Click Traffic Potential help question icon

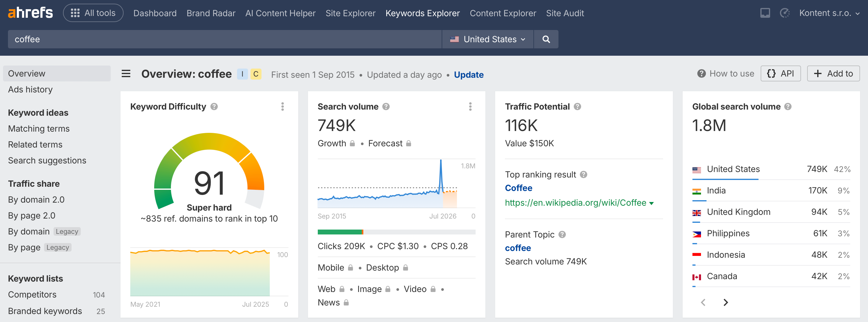click(x=577, y=107)
